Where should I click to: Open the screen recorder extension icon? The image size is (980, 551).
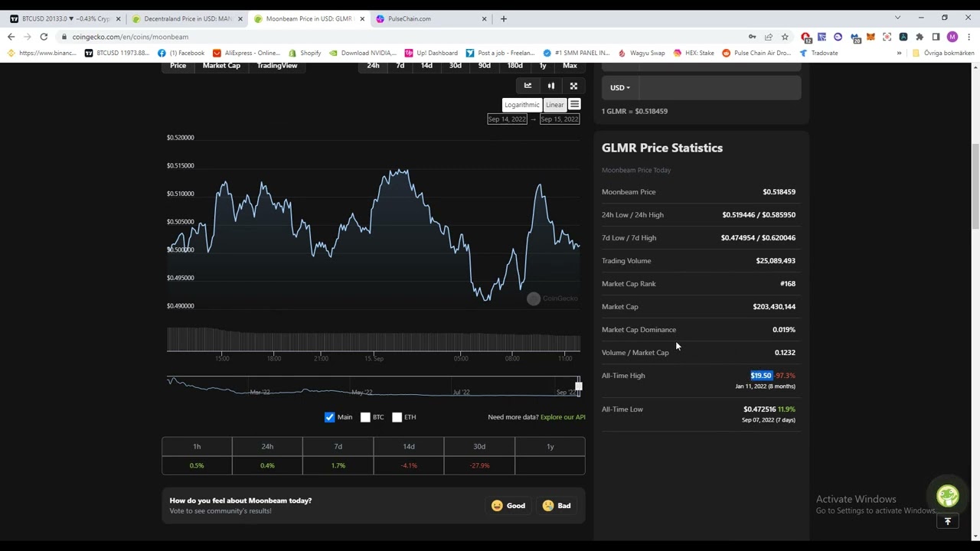click(x=887, y=37)
